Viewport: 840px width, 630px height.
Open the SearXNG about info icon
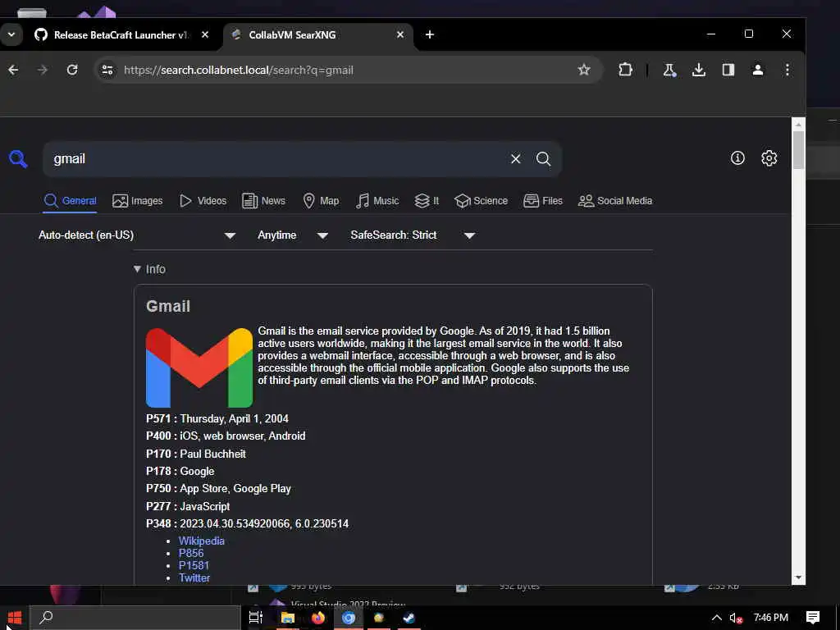tap(737, 158)
